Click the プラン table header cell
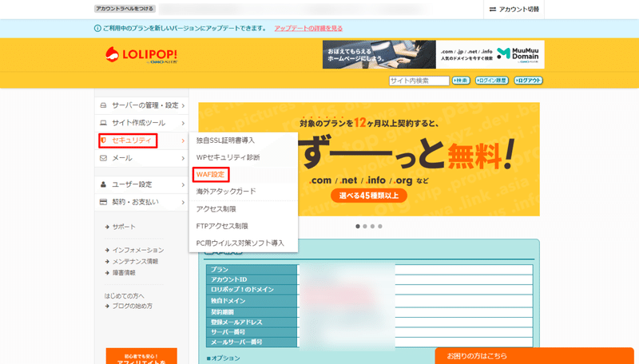 [252, 270]
